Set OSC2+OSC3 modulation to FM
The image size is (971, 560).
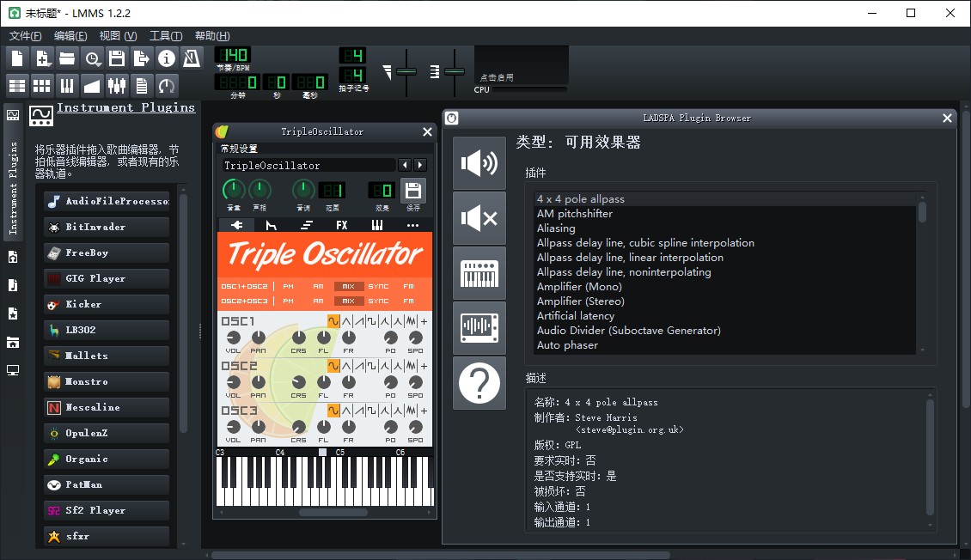pyautogui.click(x=409, y=301)
